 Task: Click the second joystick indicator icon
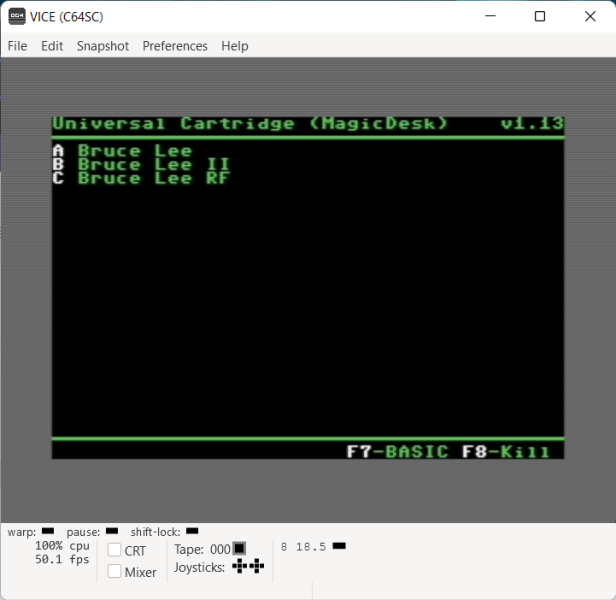coord(257,566)
